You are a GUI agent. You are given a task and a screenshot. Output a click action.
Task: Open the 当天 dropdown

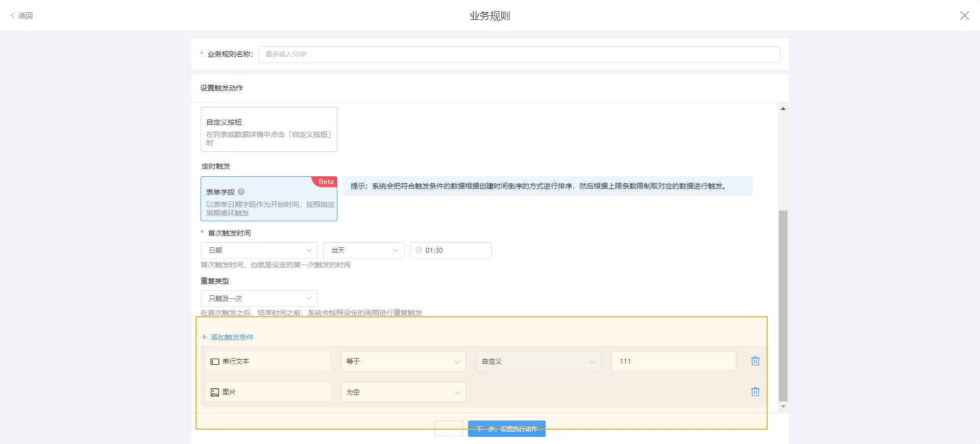363,250
